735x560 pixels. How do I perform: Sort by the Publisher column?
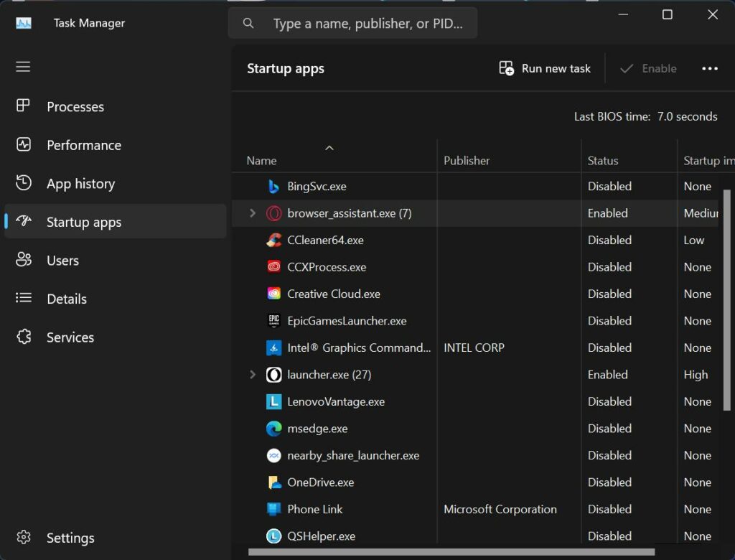click(467, 160)
